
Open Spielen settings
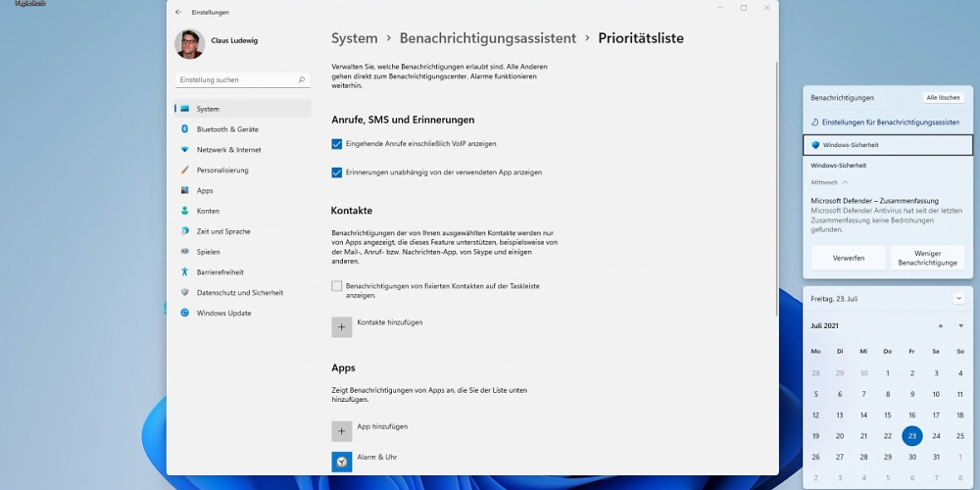(x=243, y=252)
